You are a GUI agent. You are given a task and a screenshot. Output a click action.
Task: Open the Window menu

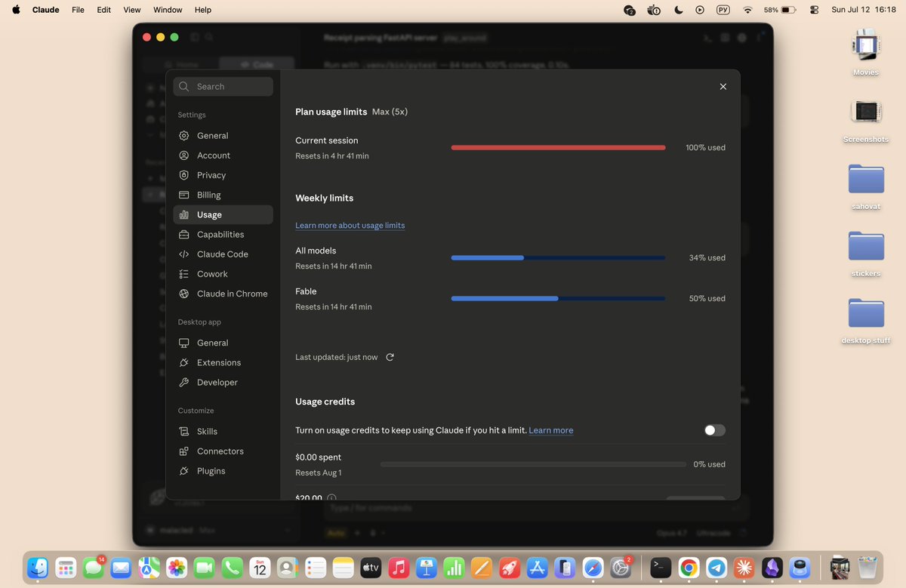pyautogui.click(x=168, y=10)
